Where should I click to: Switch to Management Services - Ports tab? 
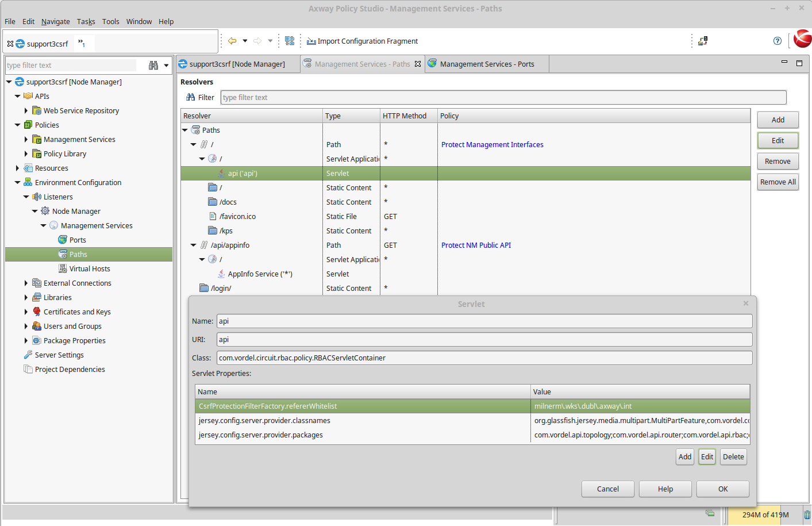pos(486,64)
